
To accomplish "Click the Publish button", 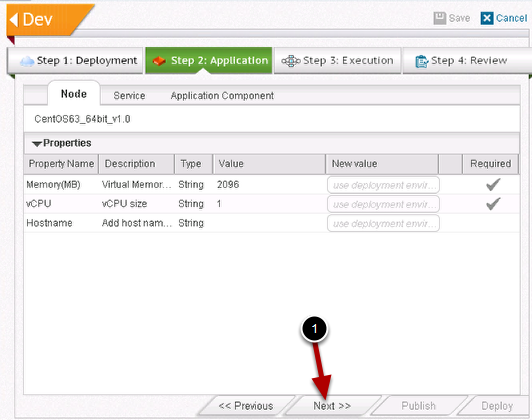I will click(x=418, y=406).
